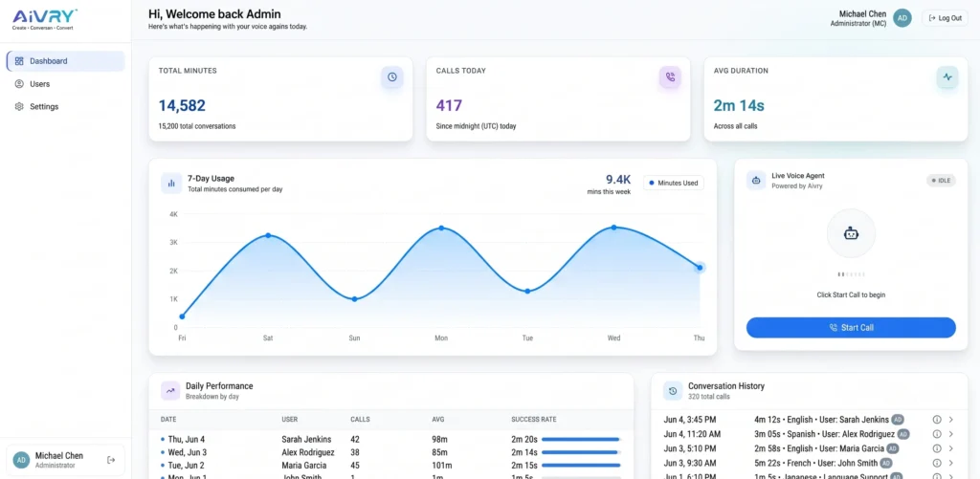The width and height of the screenshot is (980, 479).
Task: Expand the Jun 4, 11:20 AM conversation chevron
Action: 951,434
